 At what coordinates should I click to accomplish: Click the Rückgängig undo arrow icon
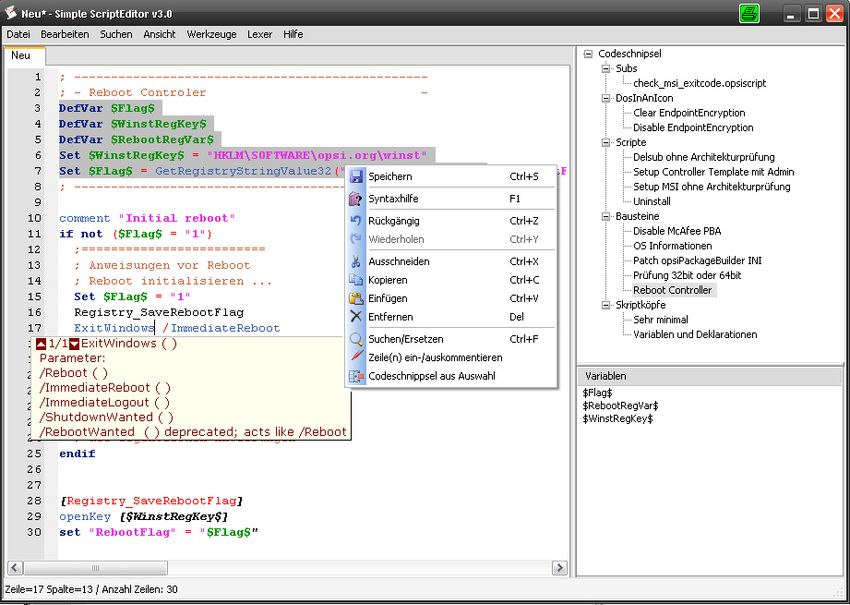point(356,221)
